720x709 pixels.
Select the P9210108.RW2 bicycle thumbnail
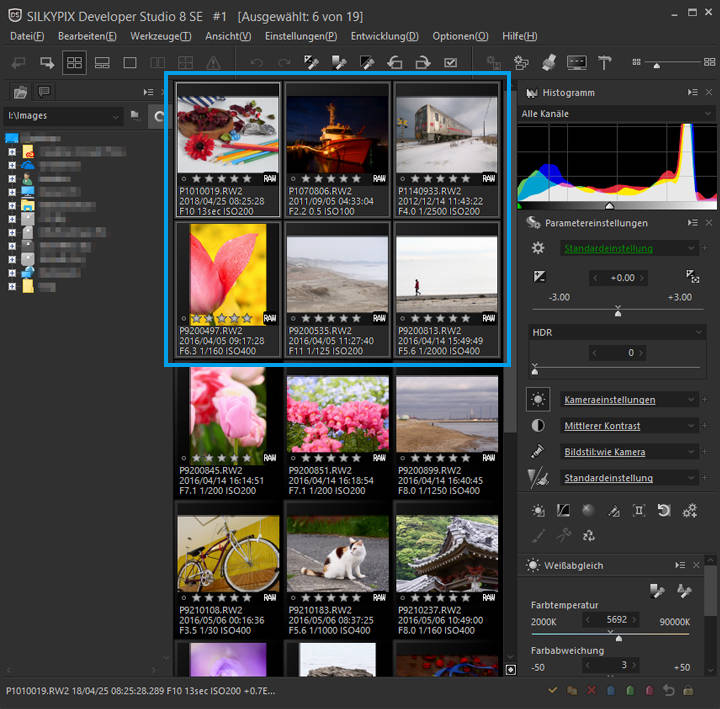(x=228, y=570)
